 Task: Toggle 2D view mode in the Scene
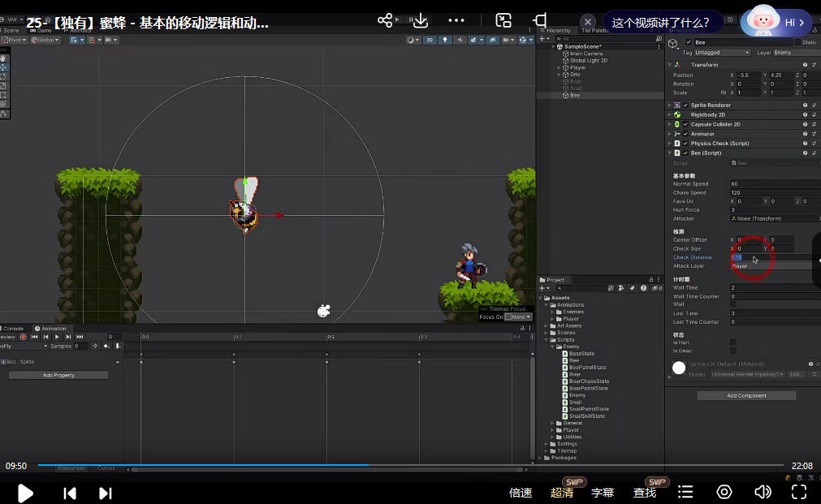430,40
